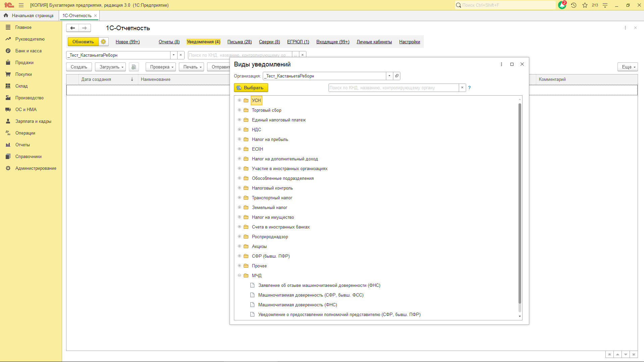This screenshot has height=362, width=644.
Task: Select the Роспpироднадзор folder row
Action: click(376, 237)
